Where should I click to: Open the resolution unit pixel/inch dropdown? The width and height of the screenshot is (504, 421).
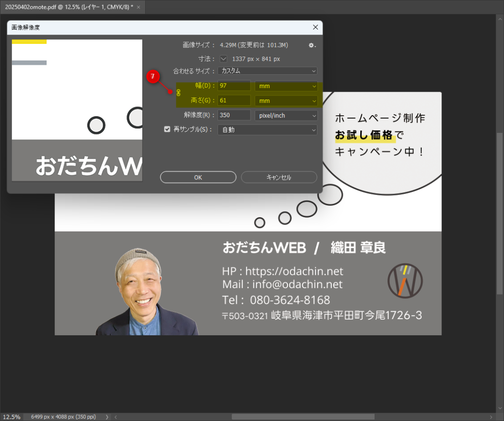click(x=286, y=115)
